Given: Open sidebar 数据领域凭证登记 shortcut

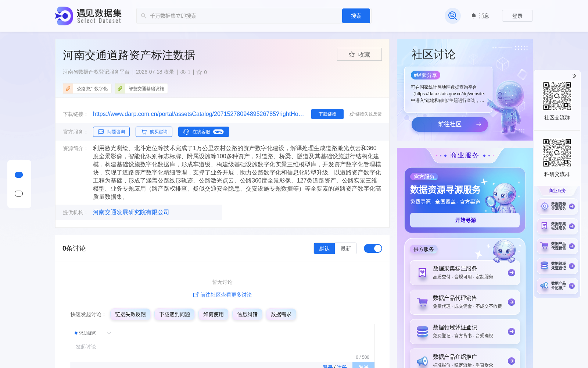Looking at the screenshot, I should [557, 266].
